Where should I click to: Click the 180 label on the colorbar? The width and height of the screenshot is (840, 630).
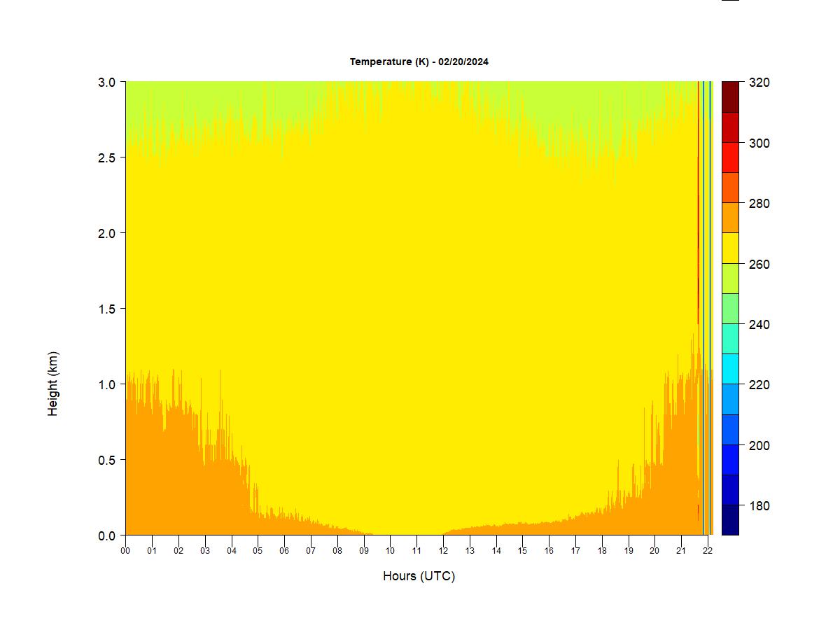pyautogui.click(x=759, y=506)
